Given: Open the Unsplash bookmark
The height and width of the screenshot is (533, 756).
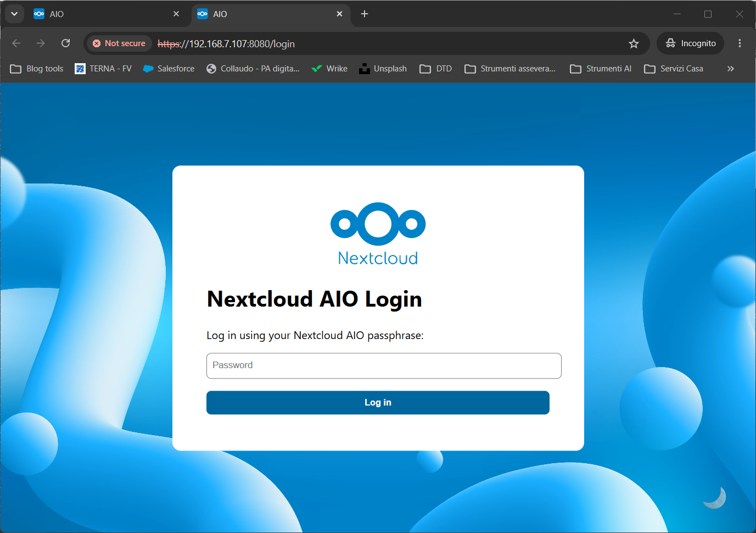Looking at the screenshot, I should (x=383, y=69).
